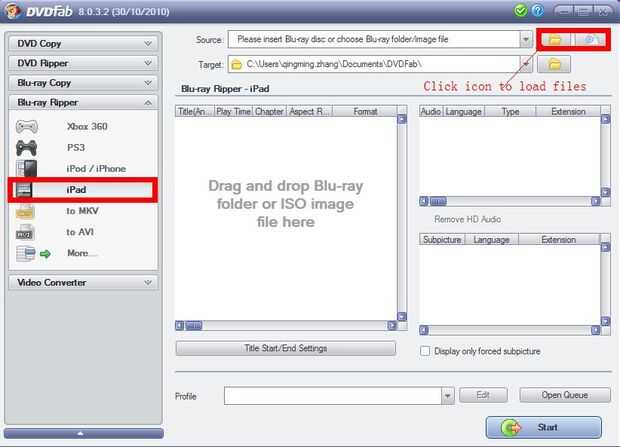Select iPad ripper mode
This screenshot has width=620, height=447.
coord(76,190)
